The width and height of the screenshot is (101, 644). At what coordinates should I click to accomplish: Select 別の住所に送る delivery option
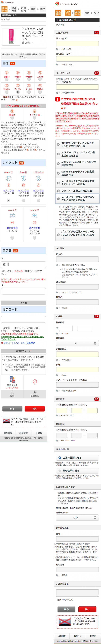click(60, 471)
